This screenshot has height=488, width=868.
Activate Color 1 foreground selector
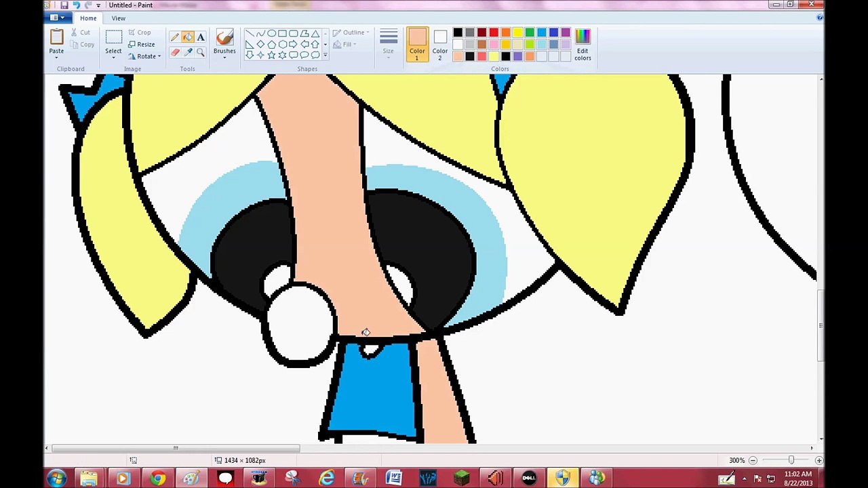pyautogui.click(x=417, y=44)
